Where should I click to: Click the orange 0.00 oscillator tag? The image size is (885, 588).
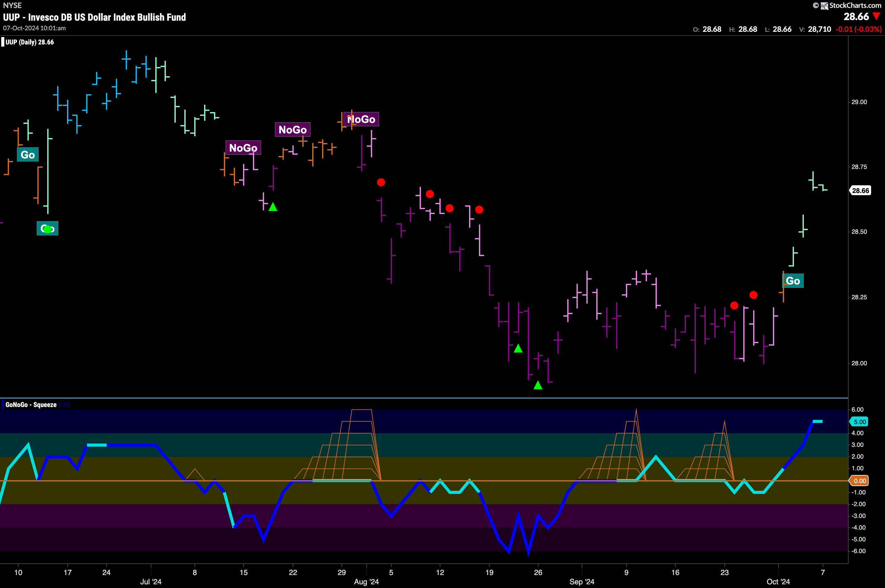pyautogui.click(x=859, y=481)
